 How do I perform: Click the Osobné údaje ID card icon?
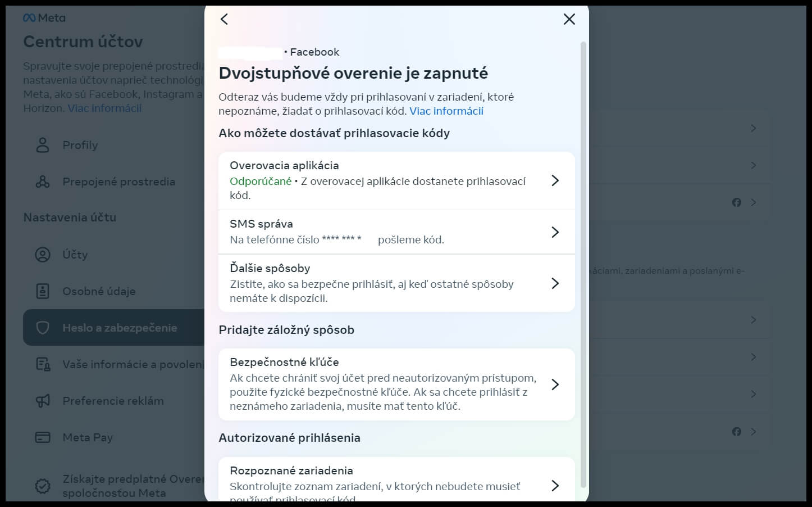[43, 291]
